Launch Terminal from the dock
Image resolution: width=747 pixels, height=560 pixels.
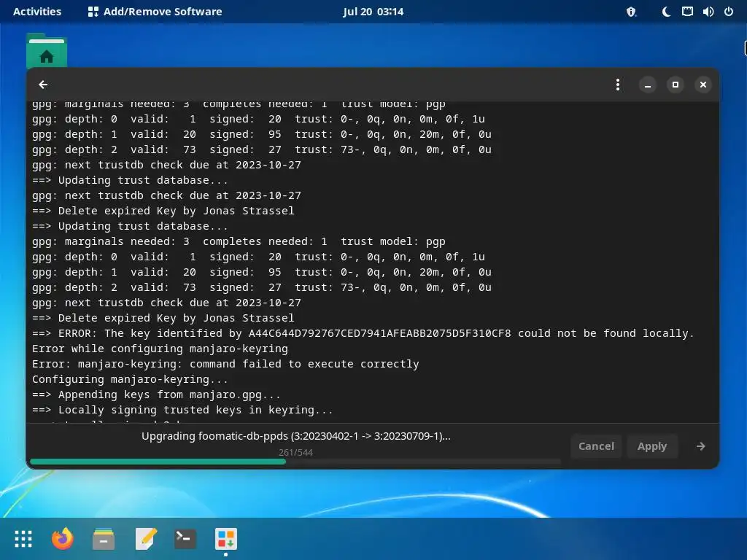(185, 539)
